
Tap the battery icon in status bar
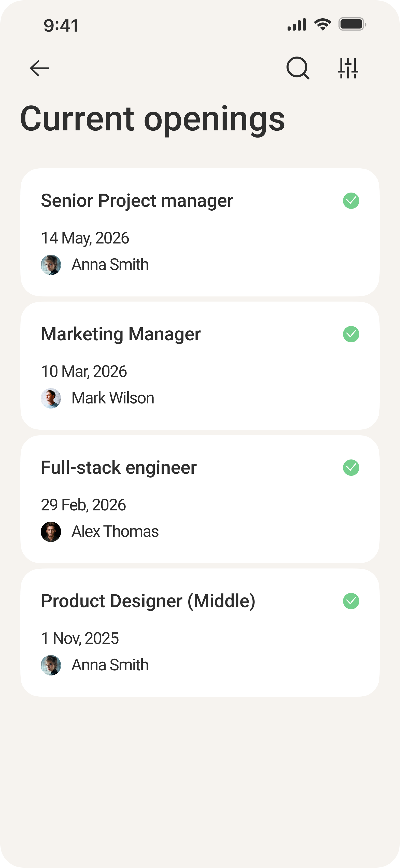point(352,24)
